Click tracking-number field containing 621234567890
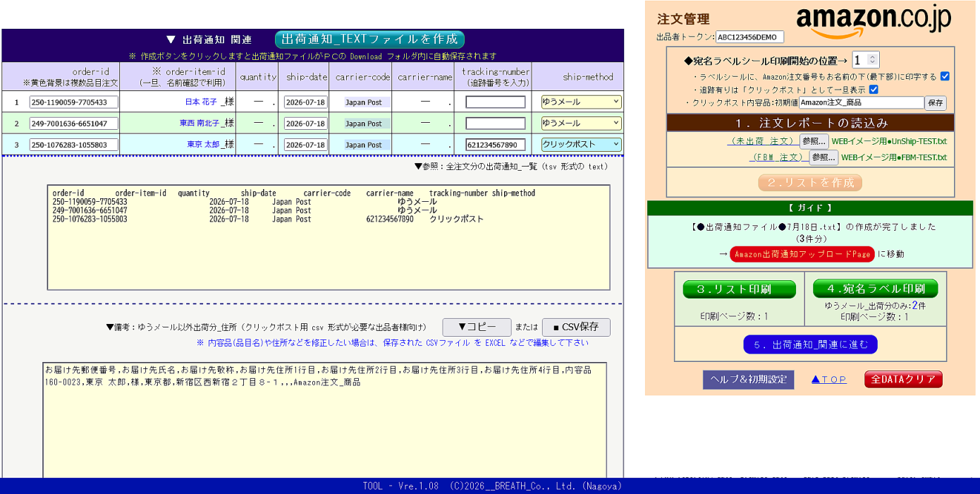 496,145
